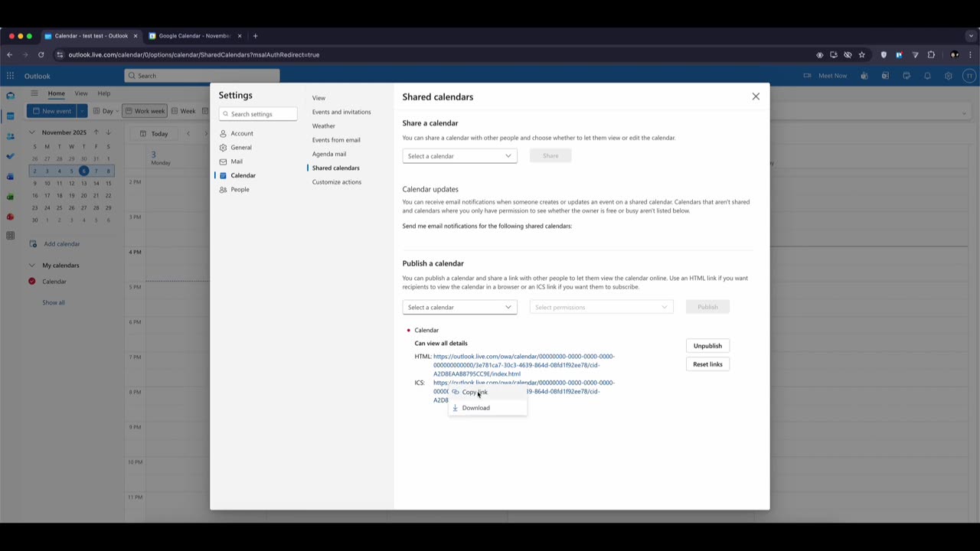Image resolution: width=980 pixels, height=551 pixels.
Task: Close the Settings dialog
Action: [x=756, y=96]
